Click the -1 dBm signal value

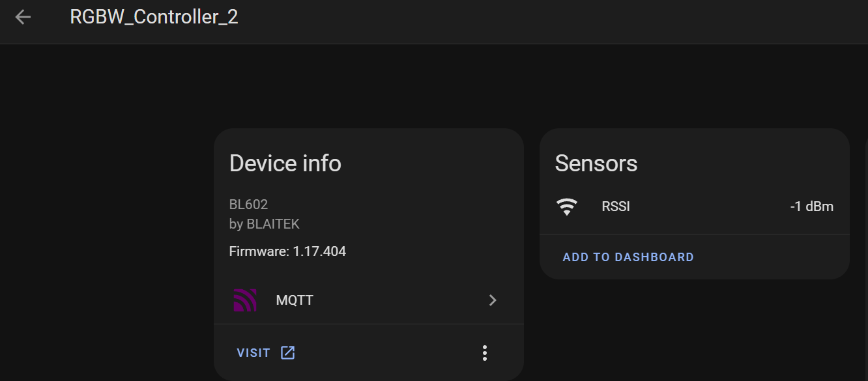pos(811,207)
